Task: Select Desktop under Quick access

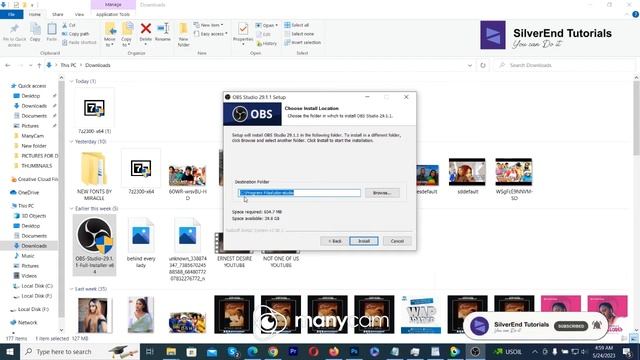Action: tap(31, 96)
